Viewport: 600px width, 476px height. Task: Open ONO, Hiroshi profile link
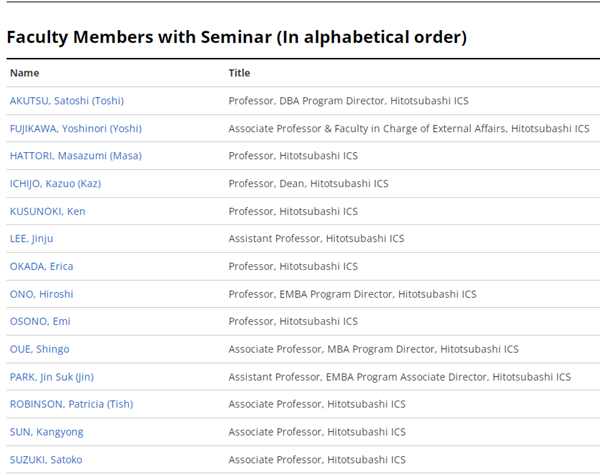(x=41, y=294)
